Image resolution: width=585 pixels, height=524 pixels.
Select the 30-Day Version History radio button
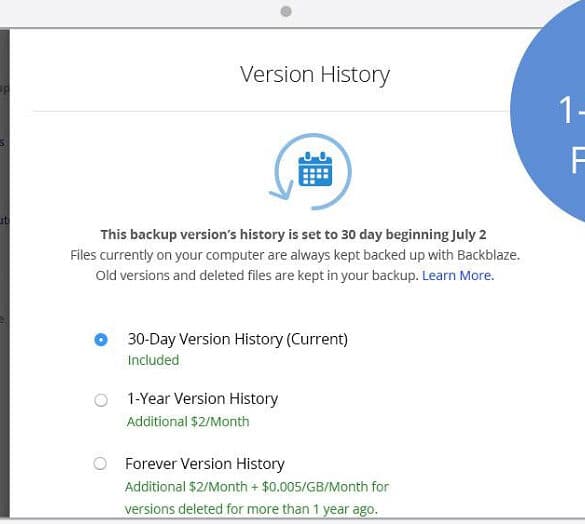point(101,340)
